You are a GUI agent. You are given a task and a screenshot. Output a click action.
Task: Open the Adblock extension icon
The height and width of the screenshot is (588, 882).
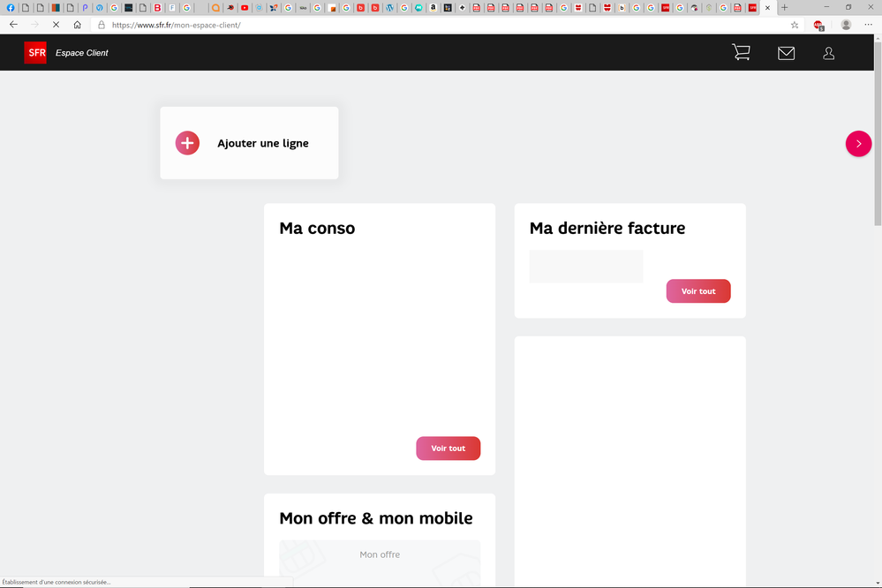pos(818,25)
